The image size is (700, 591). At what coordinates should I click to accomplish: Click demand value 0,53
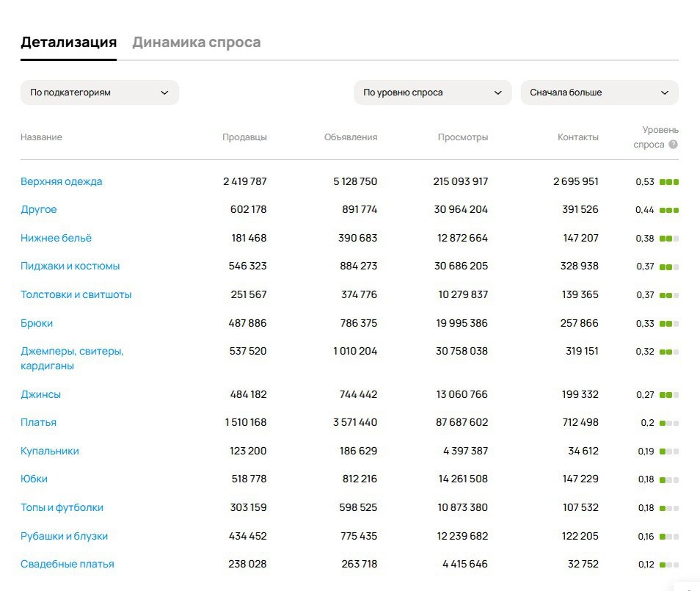point(645,182)
